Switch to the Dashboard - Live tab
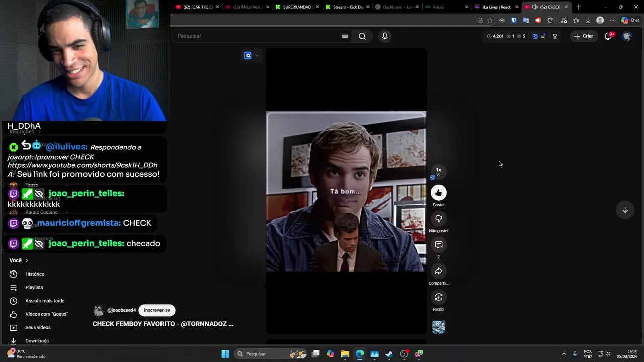The image size is (644, 362). (396, 7)
